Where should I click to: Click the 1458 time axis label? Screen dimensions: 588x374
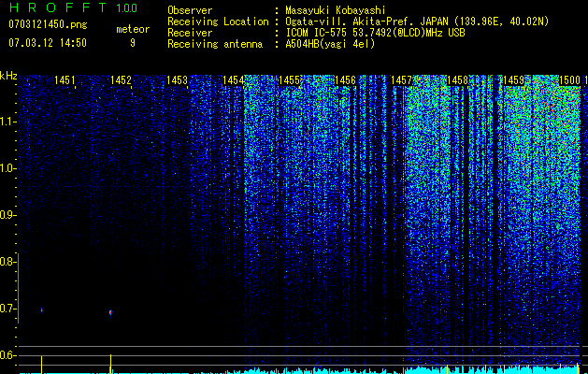click(457, 79)
